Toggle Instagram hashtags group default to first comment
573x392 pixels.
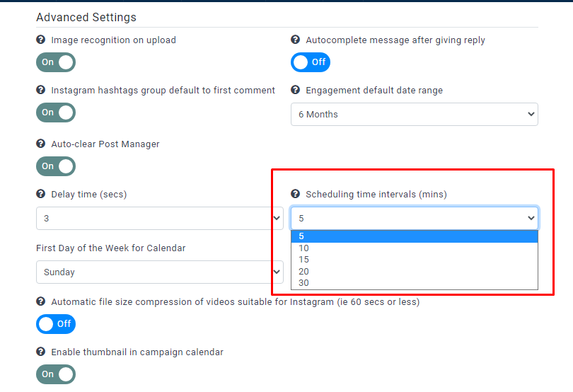(56, 113)
